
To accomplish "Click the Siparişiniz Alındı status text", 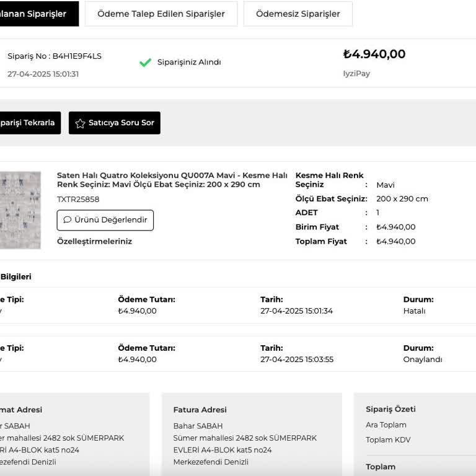I will tap(189, 63).
